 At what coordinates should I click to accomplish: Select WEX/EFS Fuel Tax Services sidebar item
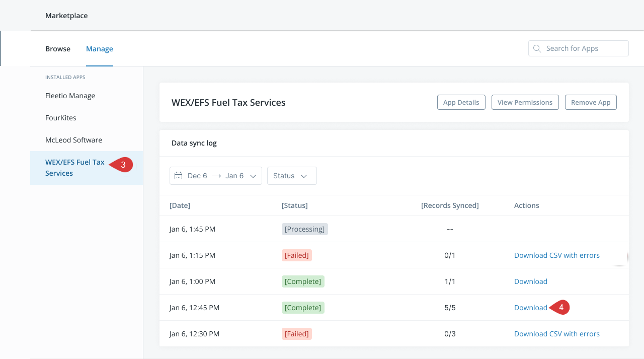[x=74, y=168]
